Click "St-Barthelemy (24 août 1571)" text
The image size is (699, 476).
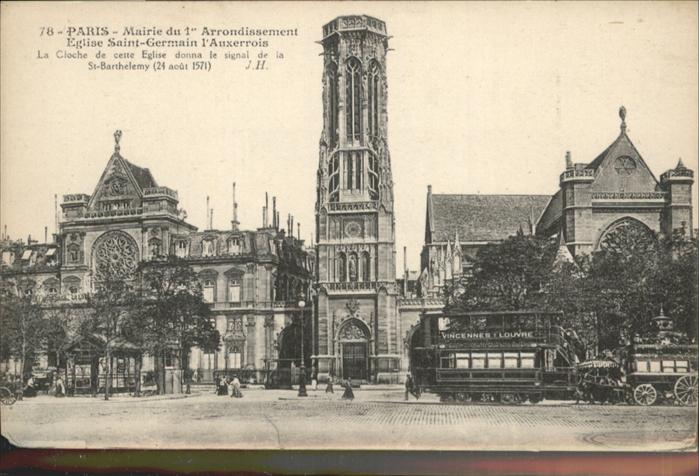[x=149, y=66]
